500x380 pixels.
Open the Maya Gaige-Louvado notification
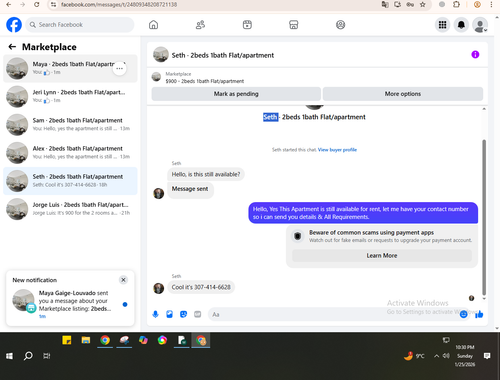(70, 304)
